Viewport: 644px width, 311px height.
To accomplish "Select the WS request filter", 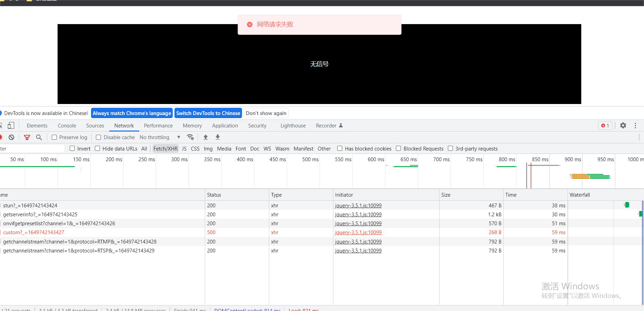I will [x=267, y=148].
